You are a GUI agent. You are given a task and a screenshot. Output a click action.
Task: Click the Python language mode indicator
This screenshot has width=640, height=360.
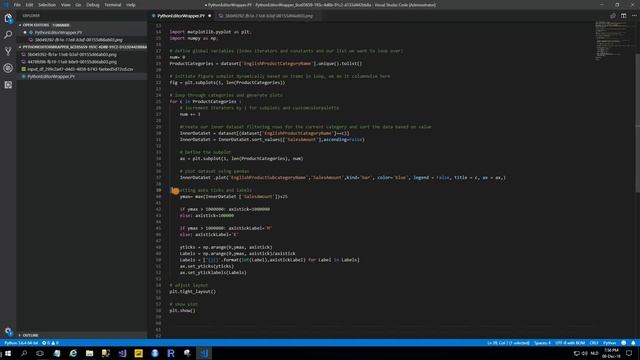click(609, 343)
